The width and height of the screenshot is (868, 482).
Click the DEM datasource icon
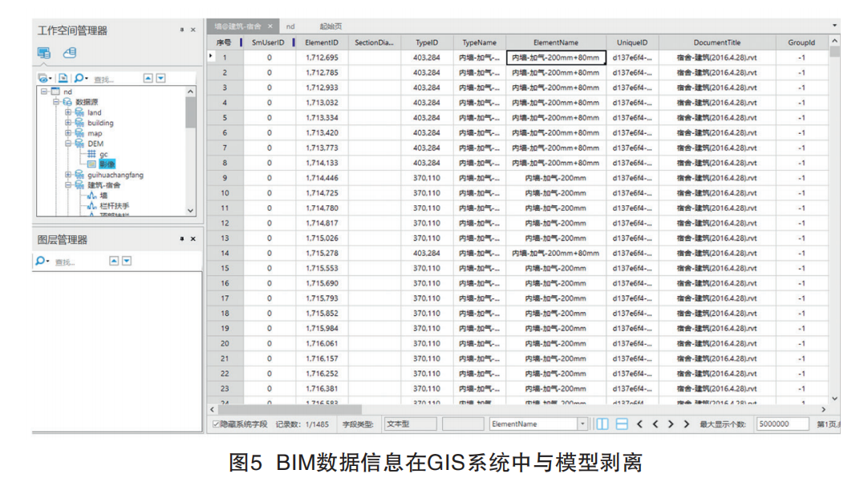[79, 144]
